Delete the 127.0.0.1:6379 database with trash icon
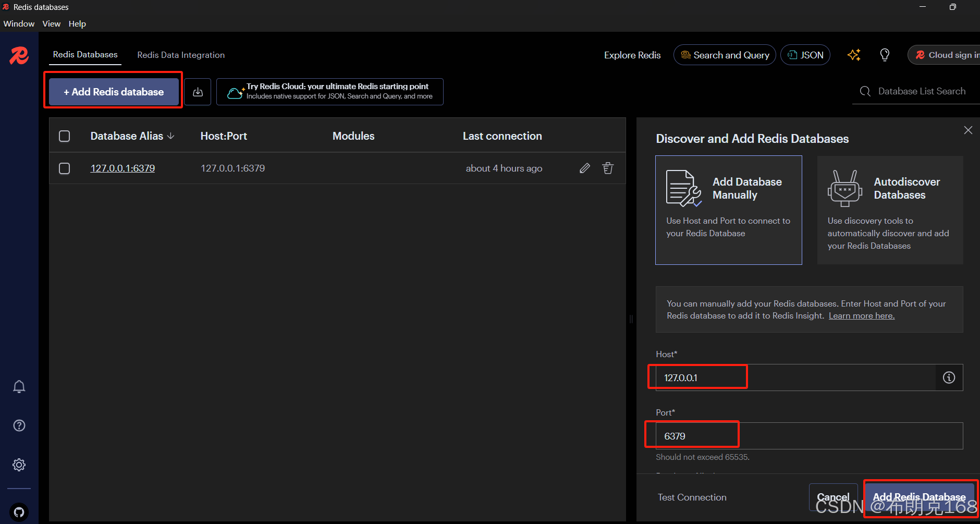 pyautogui.click(x=608, y=168)
